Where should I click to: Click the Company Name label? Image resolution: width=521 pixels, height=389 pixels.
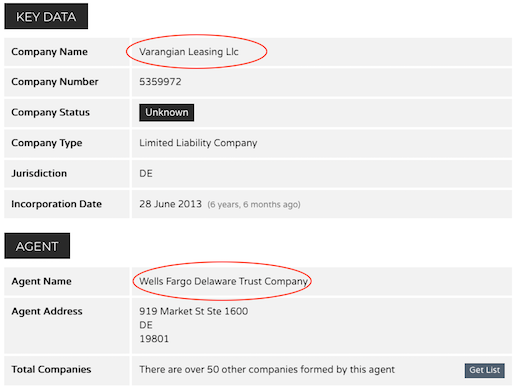49,52
